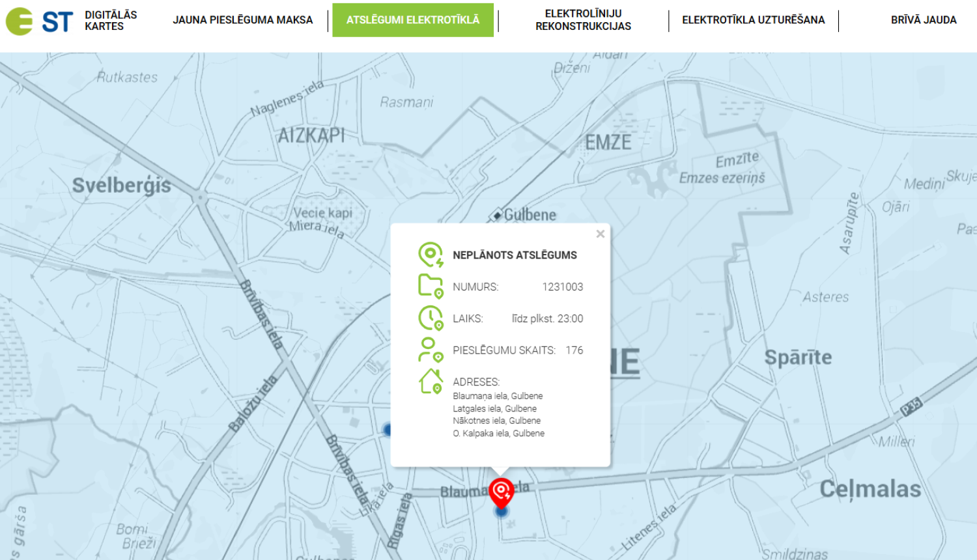Image resolution: width=977 pixels, height=560 pixels.
Task: Go to Brīvā jauda tab
Action: pyautogui.click(x=924, y=20)
